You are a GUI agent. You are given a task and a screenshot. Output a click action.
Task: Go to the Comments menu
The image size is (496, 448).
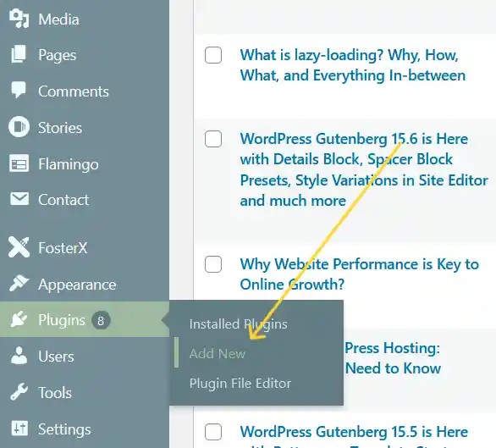coord(74,91)
